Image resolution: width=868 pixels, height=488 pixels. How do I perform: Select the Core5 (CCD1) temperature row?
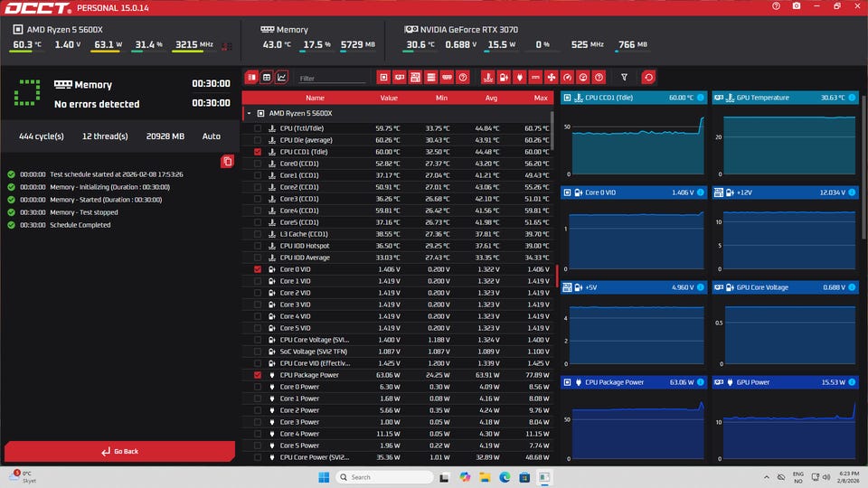(x=398, y=222)
